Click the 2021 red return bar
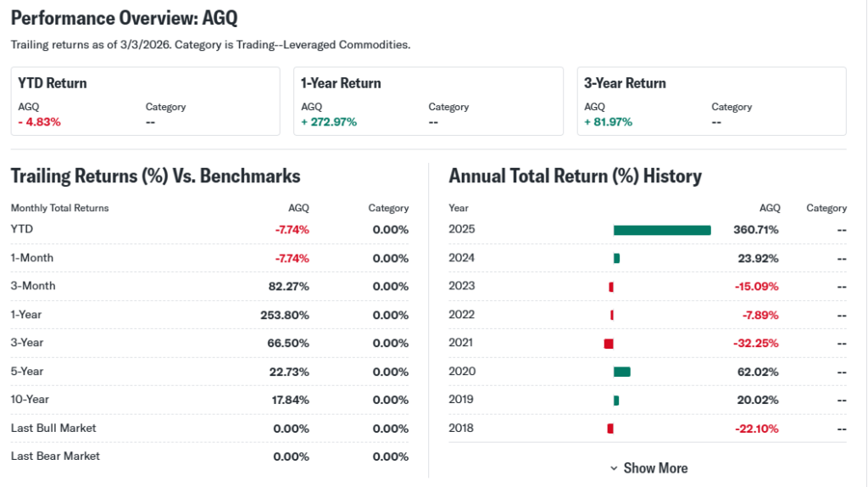 (609, 344)
